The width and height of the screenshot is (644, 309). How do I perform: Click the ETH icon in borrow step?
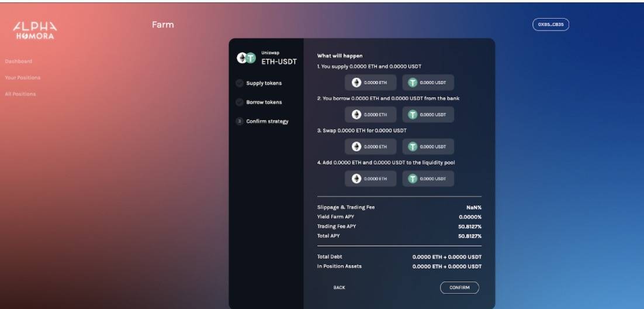[356, 115]
